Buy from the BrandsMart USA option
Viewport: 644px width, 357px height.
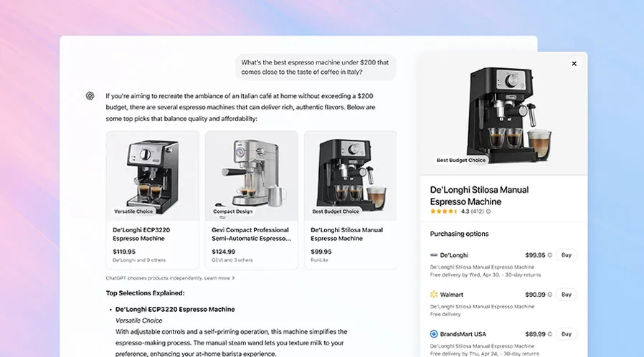[x=567, y=333]
